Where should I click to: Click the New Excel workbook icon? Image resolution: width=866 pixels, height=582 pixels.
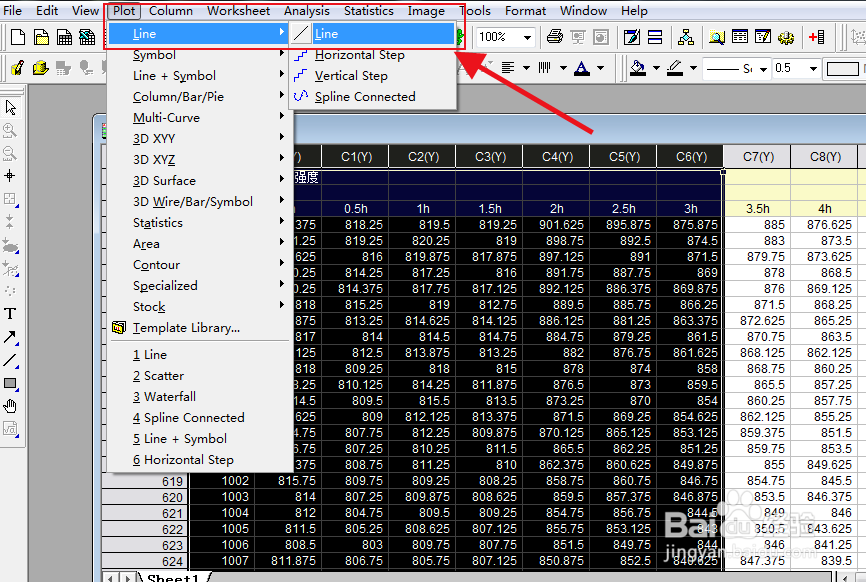[87, 37]
